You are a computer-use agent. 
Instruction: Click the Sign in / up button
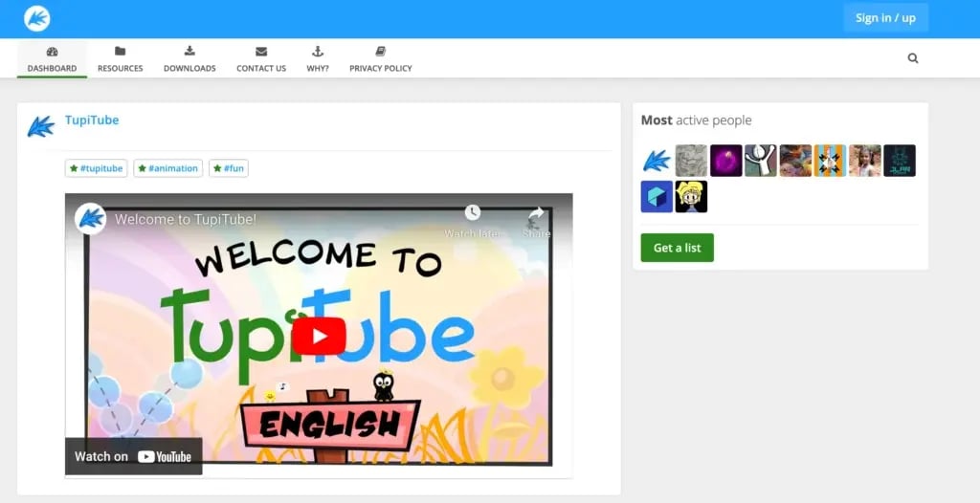(885, 18)
